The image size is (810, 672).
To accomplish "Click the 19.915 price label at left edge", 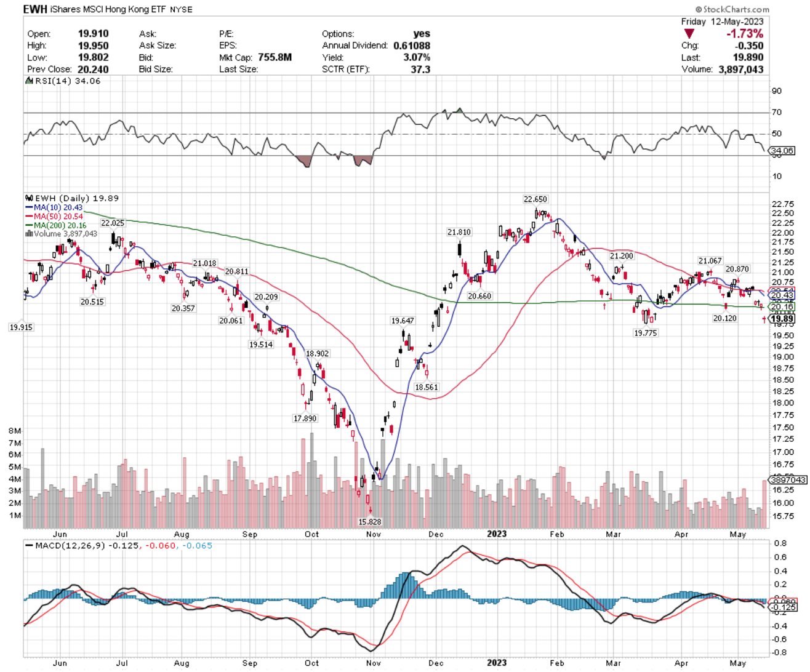I will pos(21,327).
